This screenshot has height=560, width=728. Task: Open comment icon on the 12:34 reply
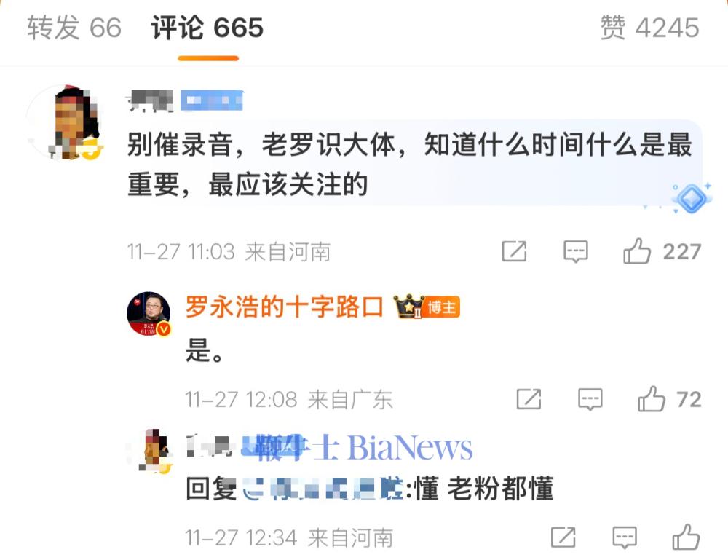coord(625,537)
